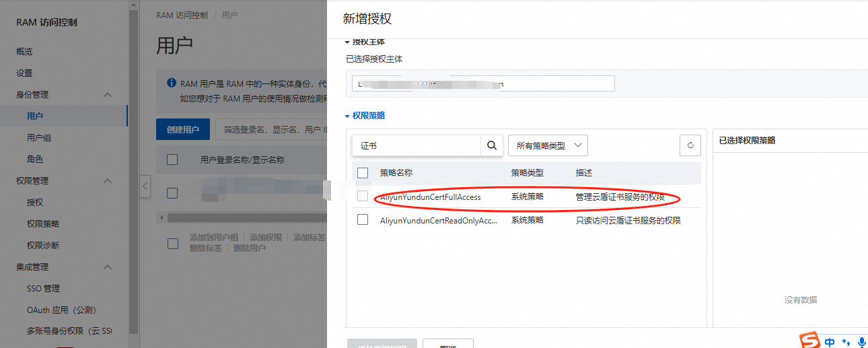Image resolution: width=868 pixels, height=348 pixels.
Task: Open 角色 in the sidebar
Action: pyautogui.click(x=35, y=160)
